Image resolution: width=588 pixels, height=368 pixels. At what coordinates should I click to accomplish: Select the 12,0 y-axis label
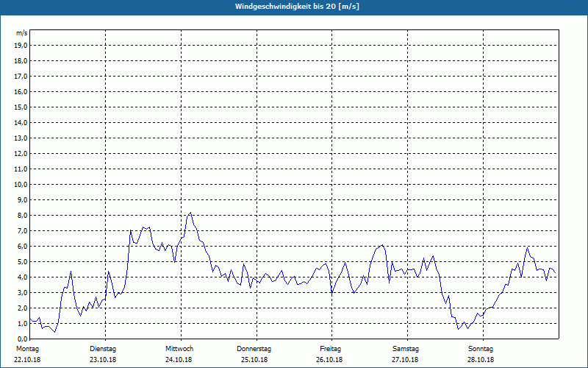coord(21,154)
